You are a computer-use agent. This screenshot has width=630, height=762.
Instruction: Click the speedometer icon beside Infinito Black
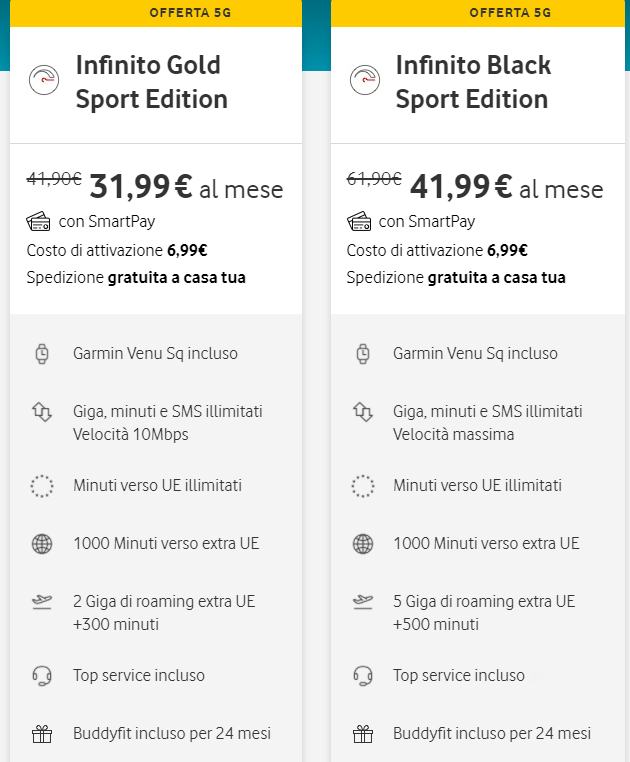(363, 81)
